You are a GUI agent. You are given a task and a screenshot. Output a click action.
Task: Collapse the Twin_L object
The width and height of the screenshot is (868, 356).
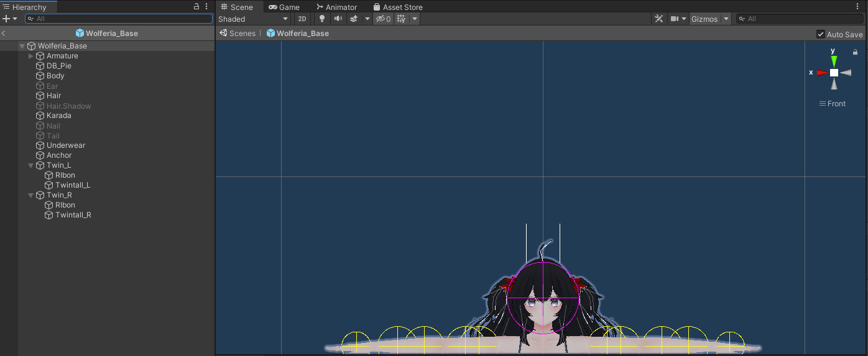tap(31, 165)
